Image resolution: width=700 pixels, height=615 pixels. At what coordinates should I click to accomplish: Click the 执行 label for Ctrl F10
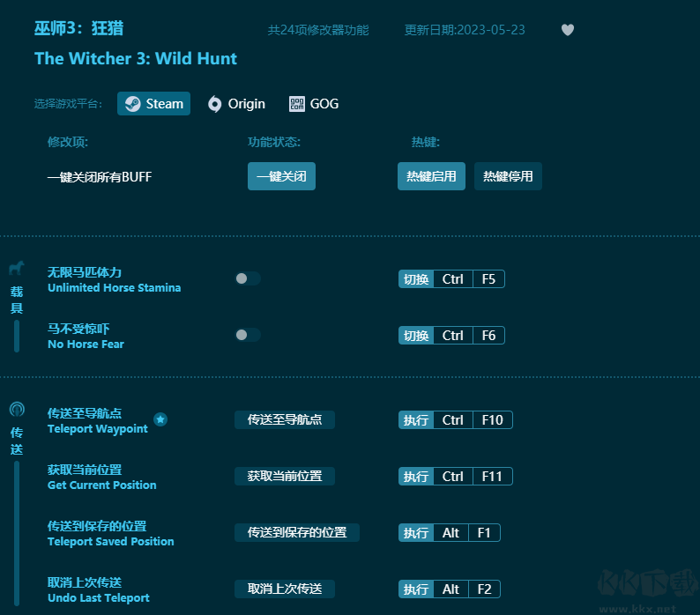click(416, 420)
